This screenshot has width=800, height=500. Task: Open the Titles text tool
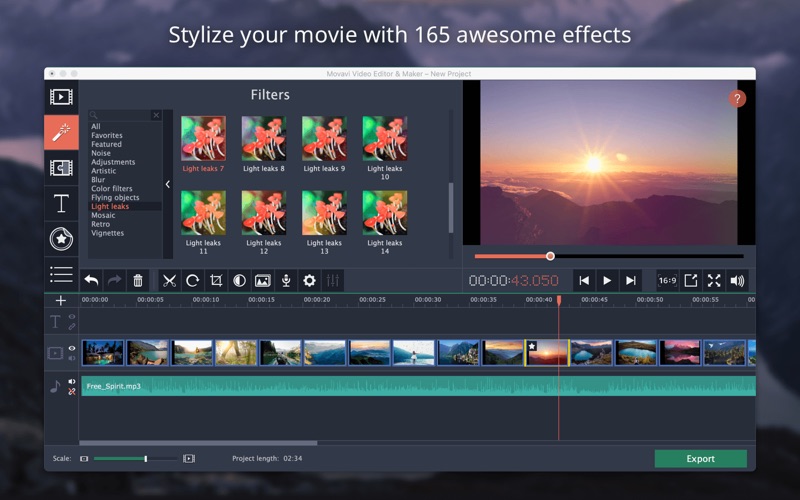(x=61, y=203)
